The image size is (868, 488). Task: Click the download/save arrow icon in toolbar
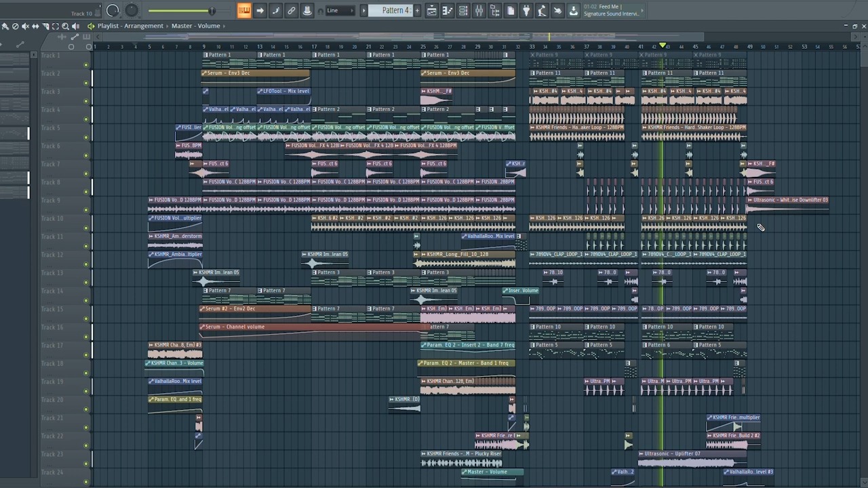[573, 10]
